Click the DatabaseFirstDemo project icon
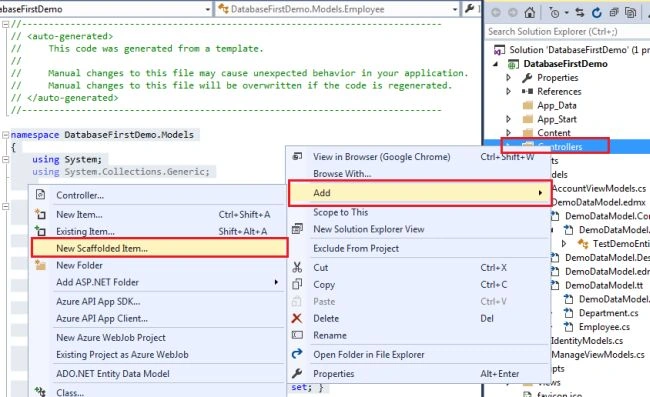This screenshot has width=650, height=397. [513, 64]
